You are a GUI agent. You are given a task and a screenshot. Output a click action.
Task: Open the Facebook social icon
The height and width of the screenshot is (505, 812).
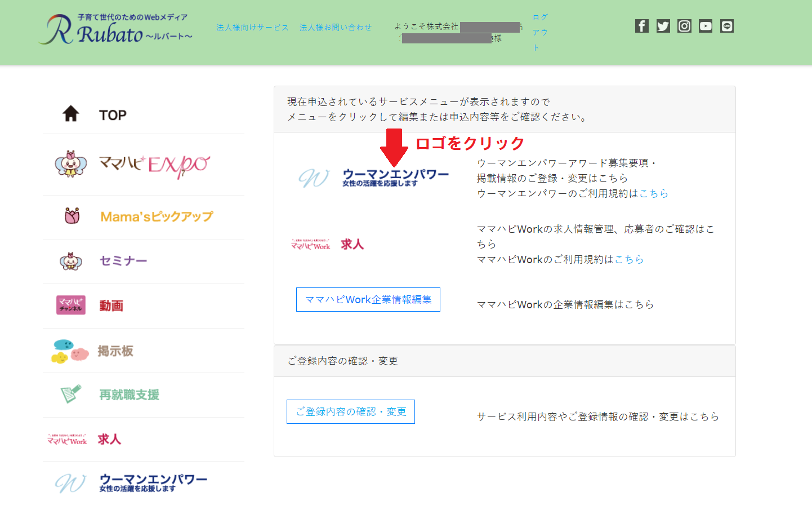point(641,26)
